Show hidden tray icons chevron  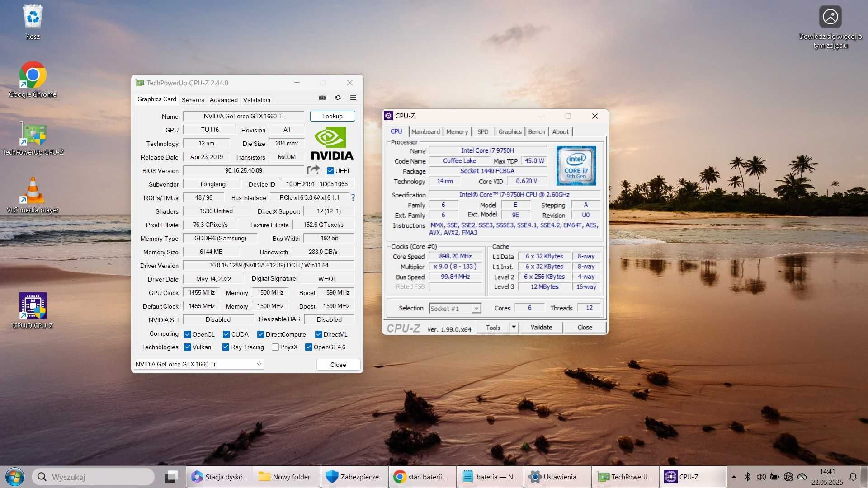click(x=734, y=477)
